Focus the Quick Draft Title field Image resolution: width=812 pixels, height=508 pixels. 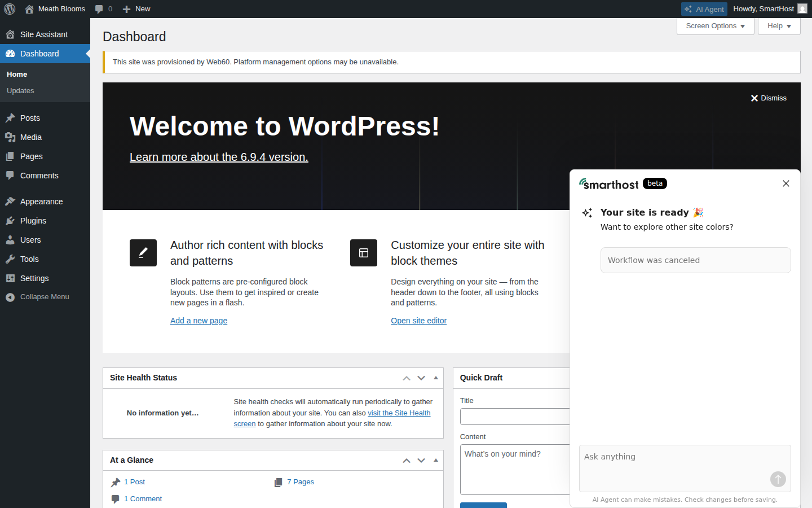point(514,417)
